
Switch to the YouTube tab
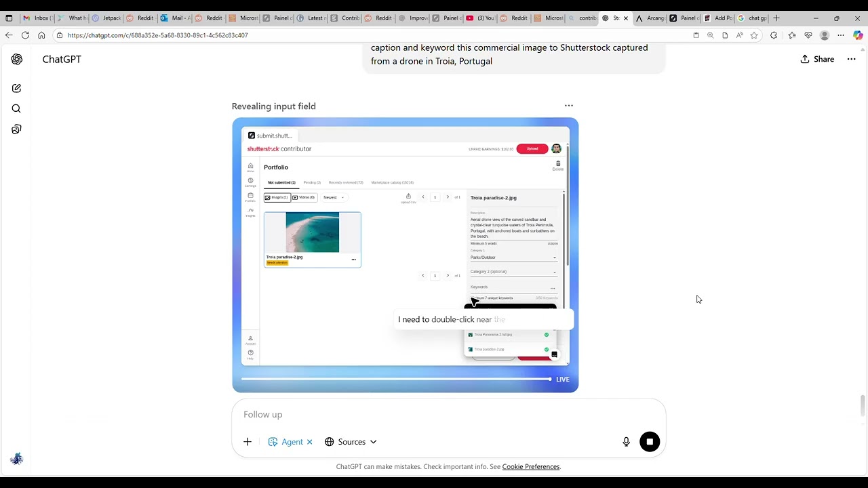[481, 18]
